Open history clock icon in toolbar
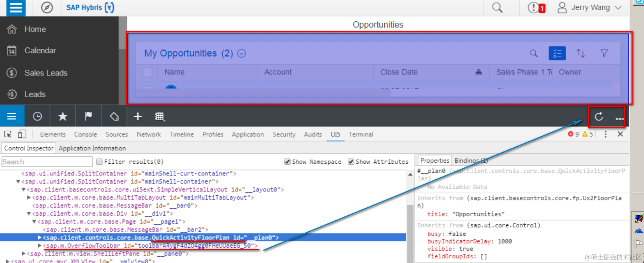The image size is (644, 263). coord(37,116)
